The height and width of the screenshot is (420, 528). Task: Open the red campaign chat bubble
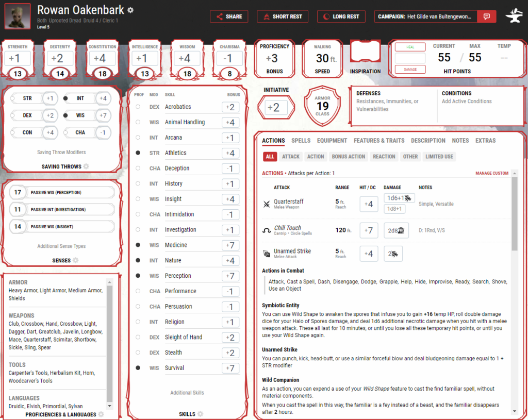click(486, 16)
